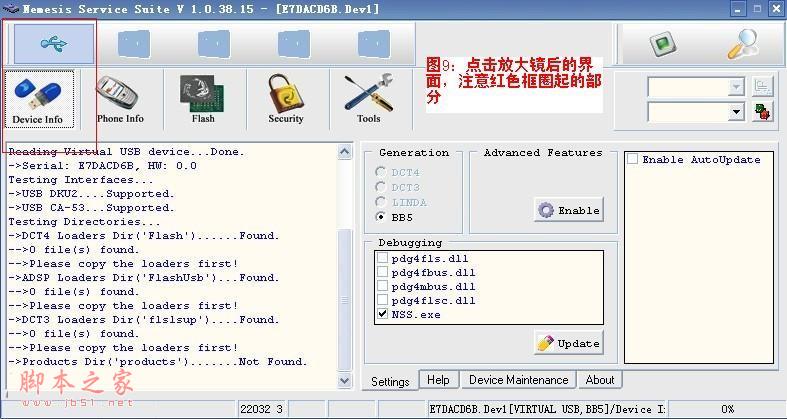Switch to the Device Maintenance tab
Image resolution: width=787 pixels, height=419 pixels.
(x=518, y=380)
